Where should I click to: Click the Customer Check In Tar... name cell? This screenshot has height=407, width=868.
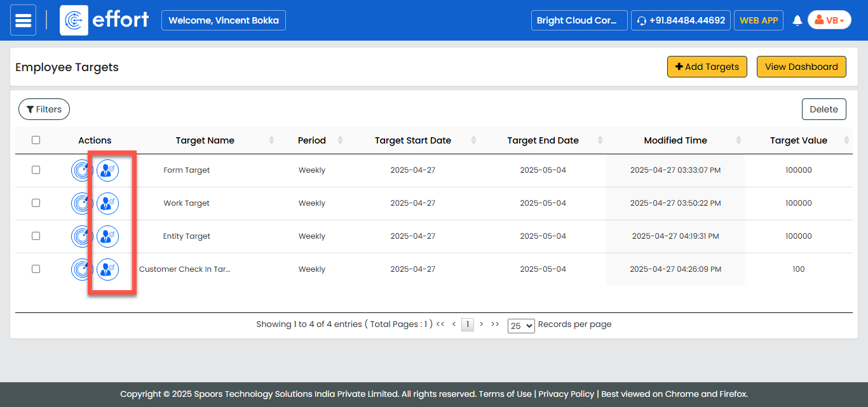(x=184, y=269)
